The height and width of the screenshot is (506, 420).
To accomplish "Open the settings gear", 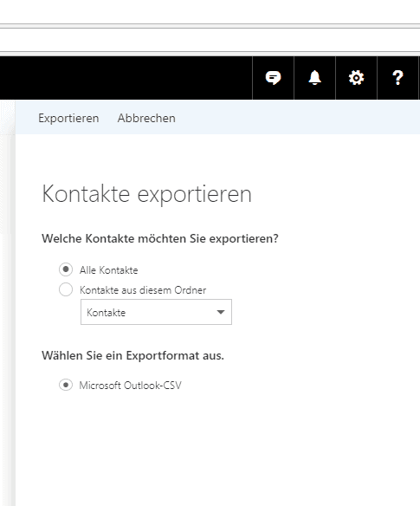I will tap(356, 78).
